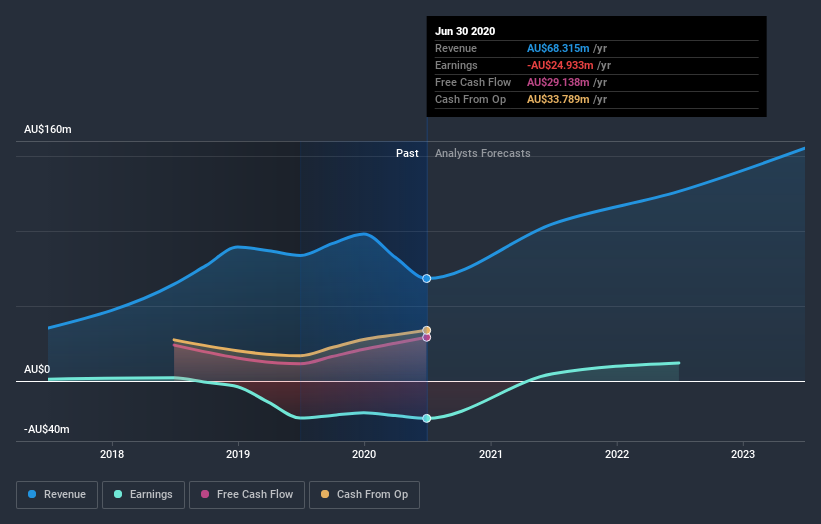The height and width of the screenshot is (524, 821).
Task: Click the Past section label
Action: (407, 153)
